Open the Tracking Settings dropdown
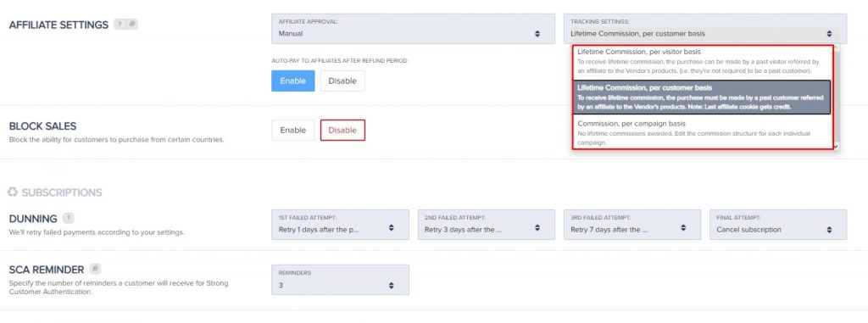868x323 pixels. 704,29
